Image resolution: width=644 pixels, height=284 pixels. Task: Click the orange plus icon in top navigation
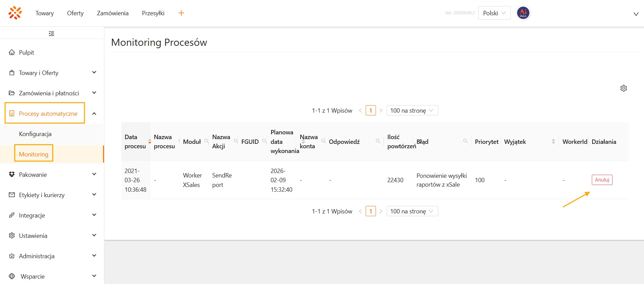(181, 13)
